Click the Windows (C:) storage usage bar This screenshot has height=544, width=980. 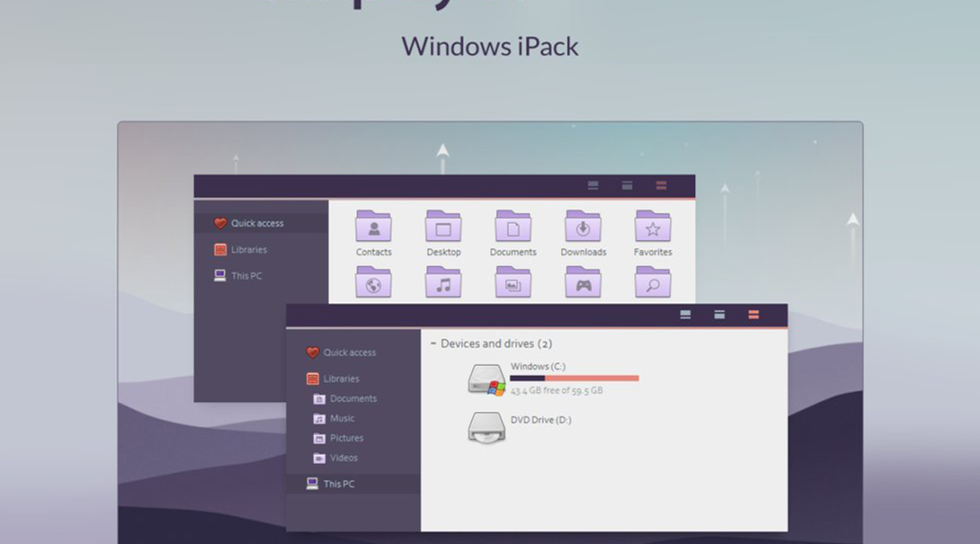(574, 378)
